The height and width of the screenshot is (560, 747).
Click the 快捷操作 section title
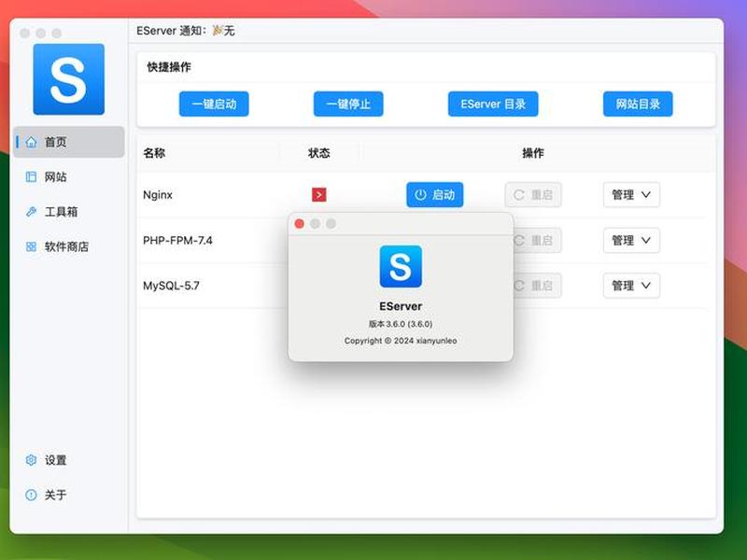[169, 67]
